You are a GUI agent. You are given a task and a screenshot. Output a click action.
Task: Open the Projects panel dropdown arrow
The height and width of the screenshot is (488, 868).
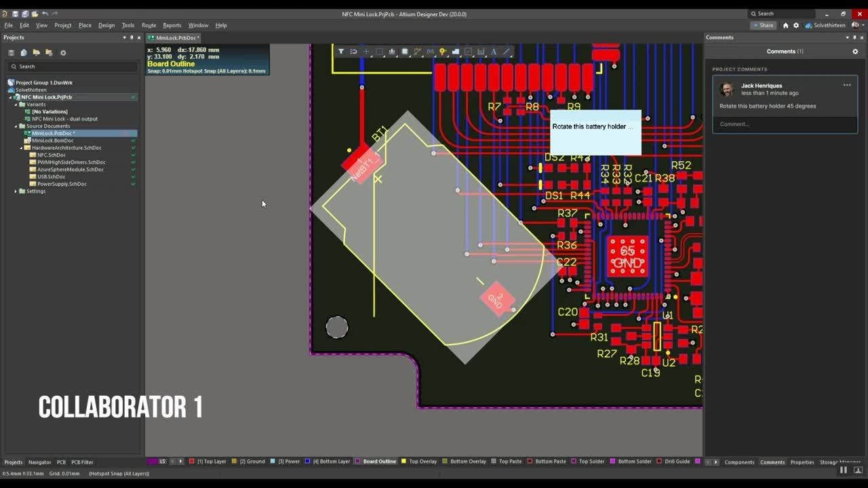click(x=124, y=37)
